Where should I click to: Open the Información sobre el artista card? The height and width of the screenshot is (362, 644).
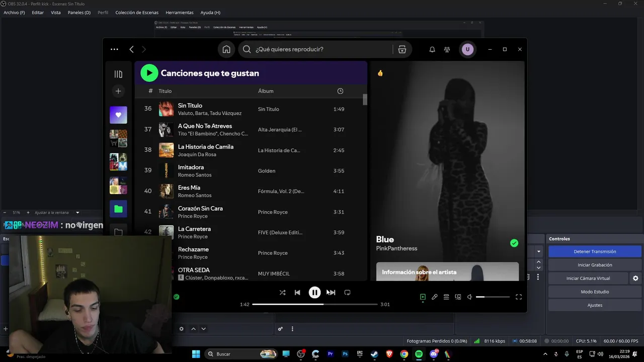(447, 271)
